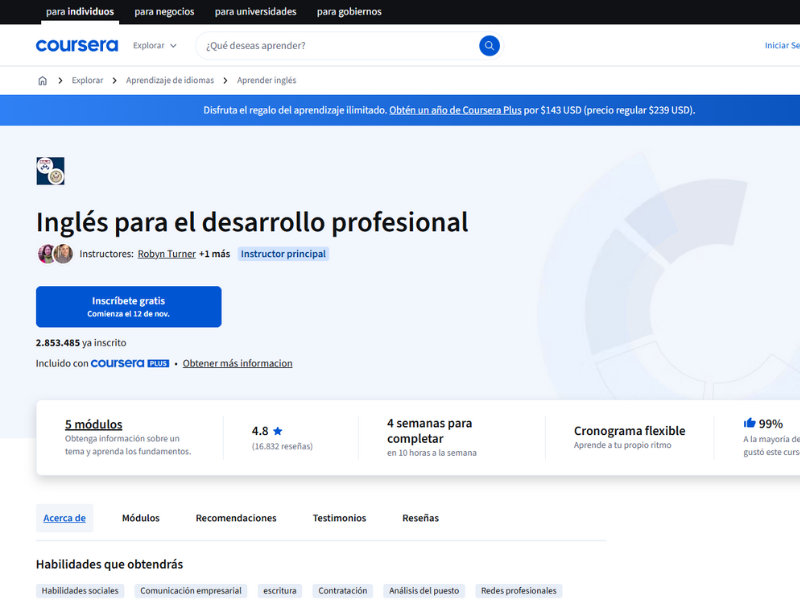Click the Aprender inglés breadcrumb

click(265, 78)
